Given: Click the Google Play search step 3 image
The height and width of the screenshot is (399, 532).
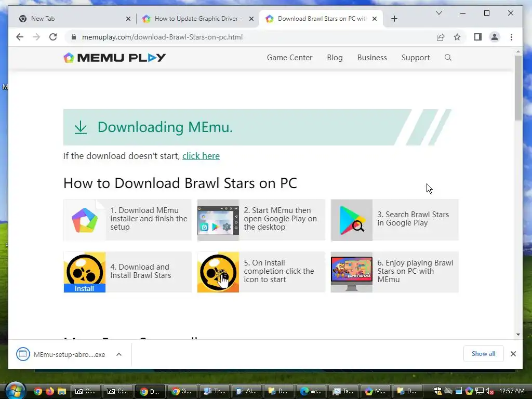Looking at the screenshot, I should (x=352, y=220).
